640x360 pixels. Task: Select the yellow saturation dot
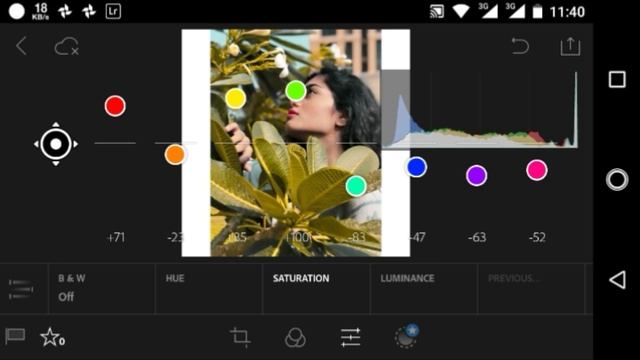pos(236,98)
